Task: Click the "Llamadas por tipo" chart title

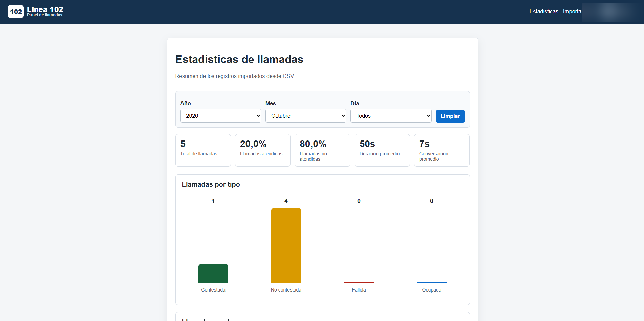Action: point(211,184)
